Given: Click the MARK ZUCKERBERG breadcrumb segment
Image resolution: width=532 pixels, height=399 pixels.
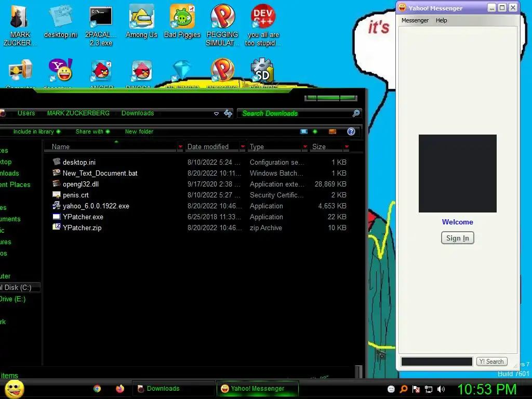Looking at the screenshot, I should [x=78, y=113].
